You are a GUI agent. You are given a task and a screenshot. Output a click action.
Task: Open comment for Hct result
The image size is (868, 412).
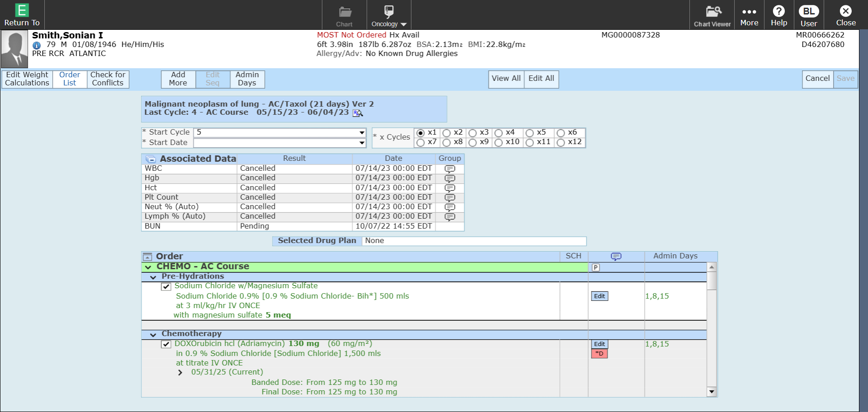[x=450, y=188]
